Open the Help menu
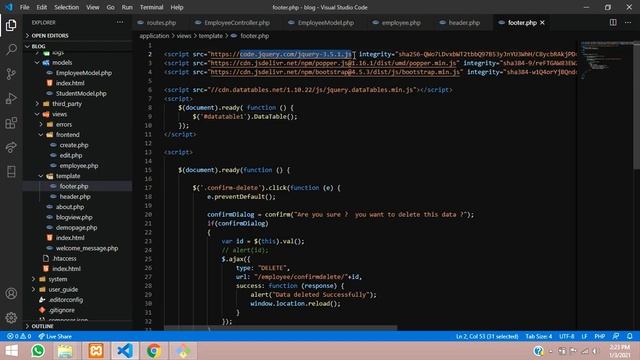640x360 pixels. click(x=177, y=7)
